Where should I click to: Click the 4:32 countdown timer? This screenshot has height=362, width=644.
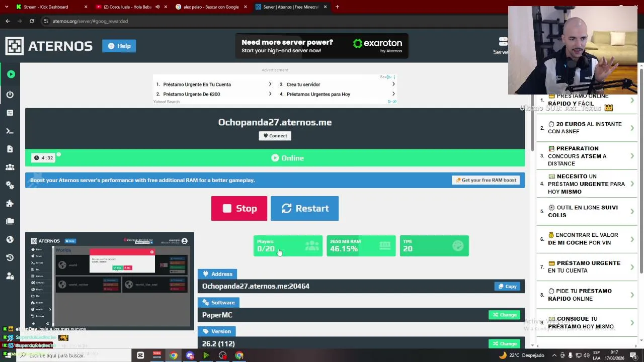[x=44, y=158]
